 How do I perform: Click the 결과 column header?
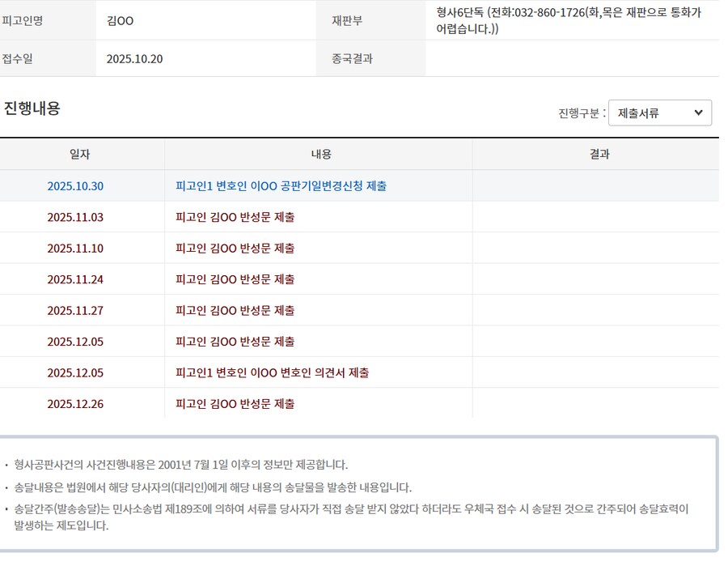tap(599, 154)
